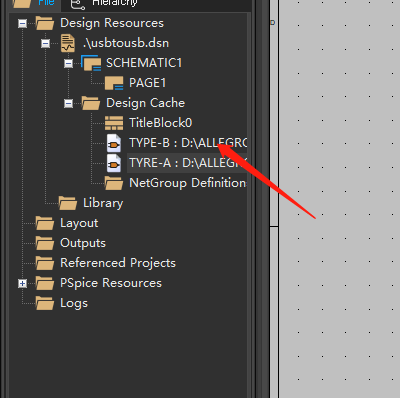400x398 pixels.
Task: Click the NetGroup Definition folder icon
Action: pyautogui.click(x=114, y=183)
